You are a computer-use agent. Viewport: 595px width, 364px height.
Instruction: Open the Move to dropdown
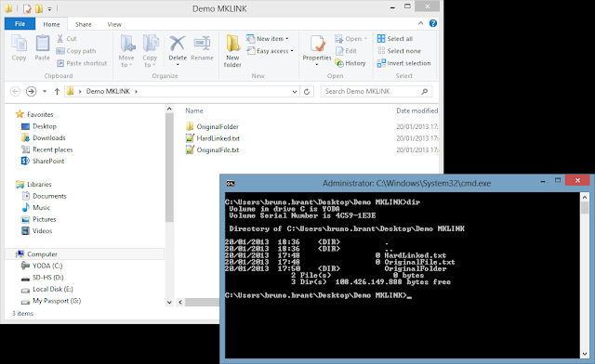126,51
